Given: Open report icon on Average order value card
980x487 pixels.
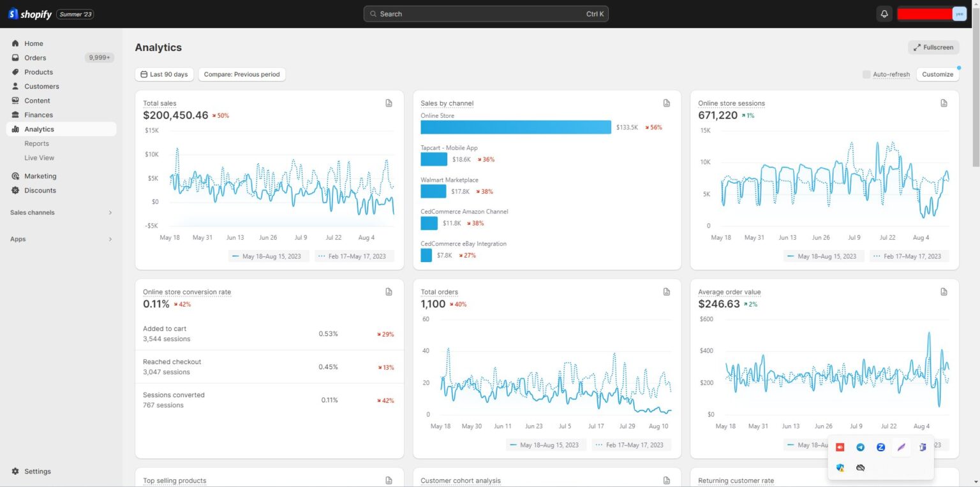Looking at the screenshot, I should point(944,292).
